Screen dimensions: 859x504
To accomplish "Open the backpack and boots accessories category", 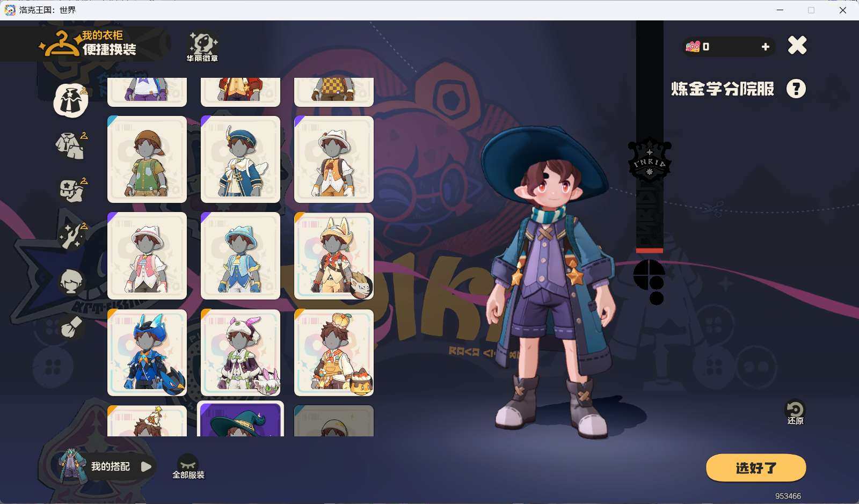I will 71,190.
